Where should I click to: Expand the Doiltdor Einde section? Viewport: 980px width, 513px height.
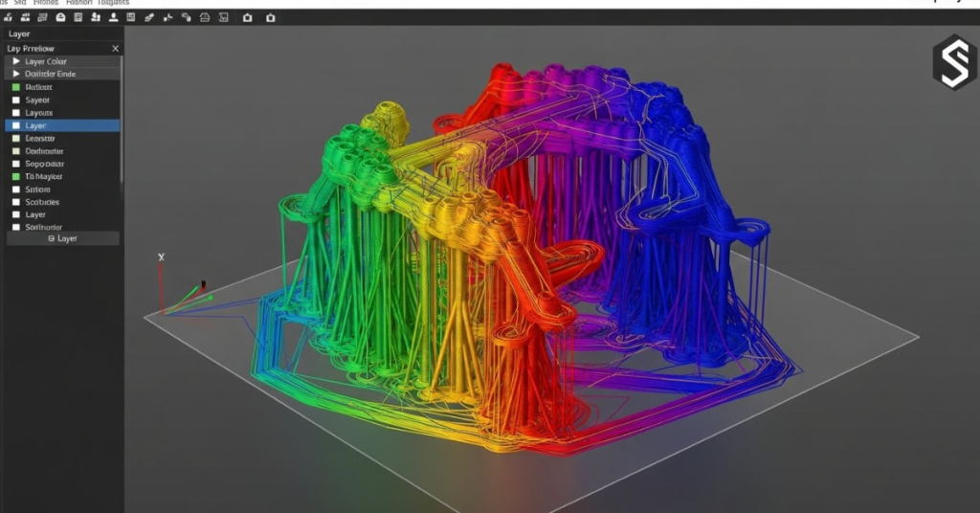(16, 74)
